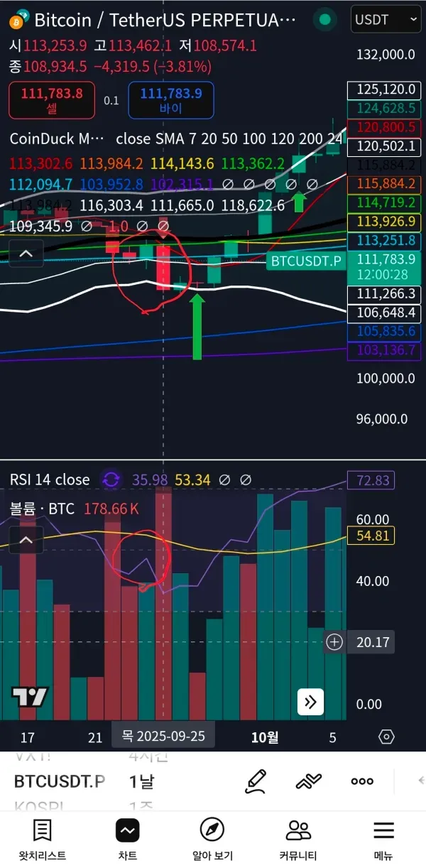Viewport: 426px width, 868px height.
Task: Tap the green BTCUSDT.P price line label
Action: click(x=307, y=261)
